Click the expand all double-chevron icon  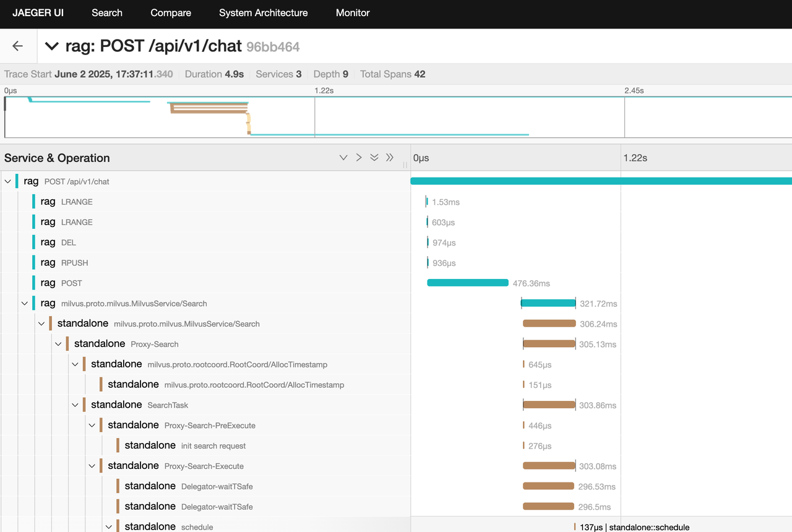click(374, 158)
